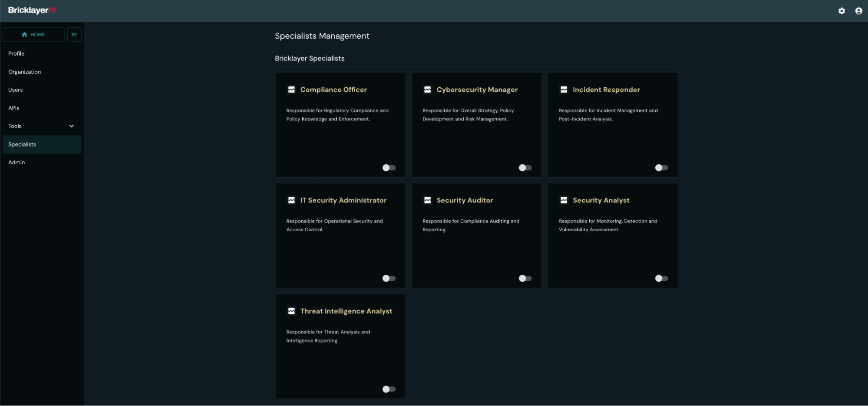
Task: Enable the Threat Intelligence Analyst toggle
Action: pyautogui.click(x=389, y=389)
